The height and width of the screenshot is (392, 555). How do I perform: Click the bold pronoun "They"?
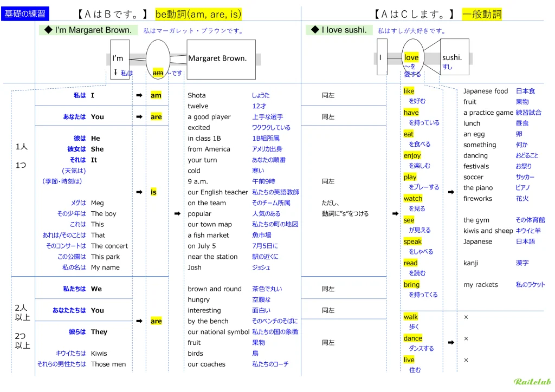pos(99,332)
